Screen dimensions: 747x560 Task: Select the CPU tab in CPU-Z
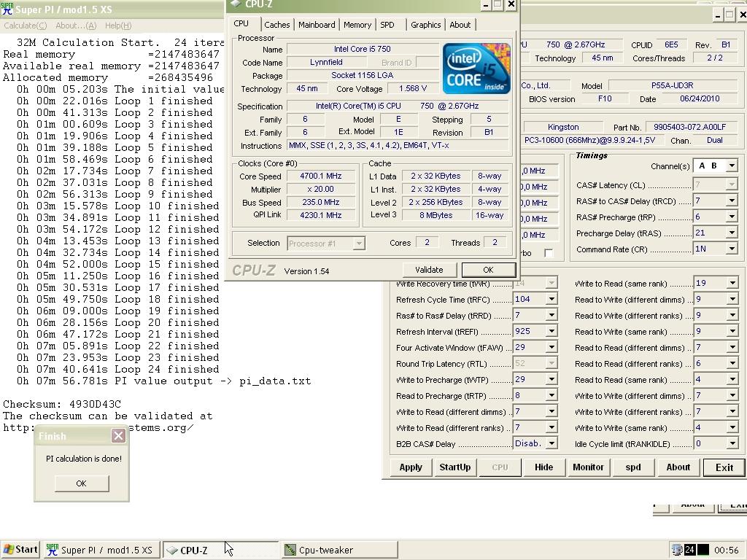tap(241, 24)
